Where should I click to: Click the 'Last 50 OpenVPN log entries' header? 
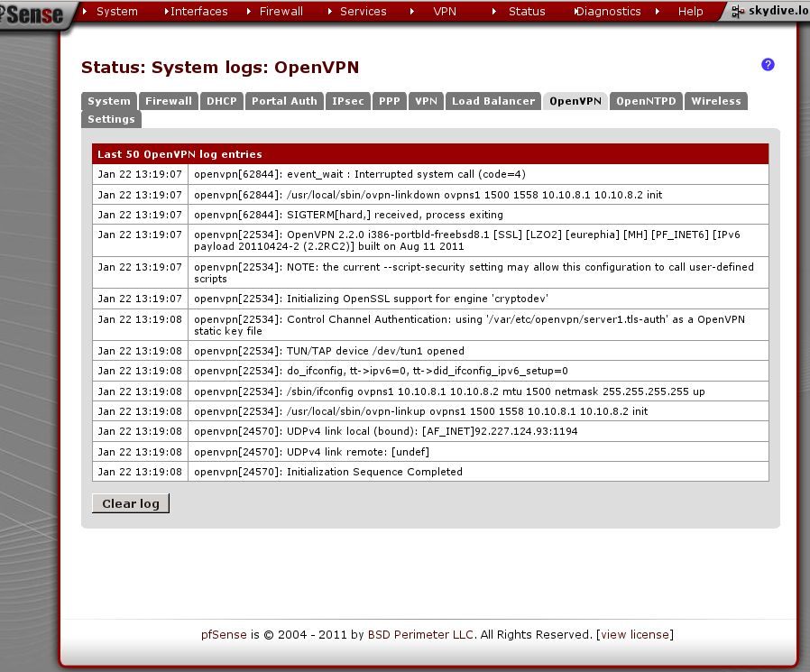(430, 154)
